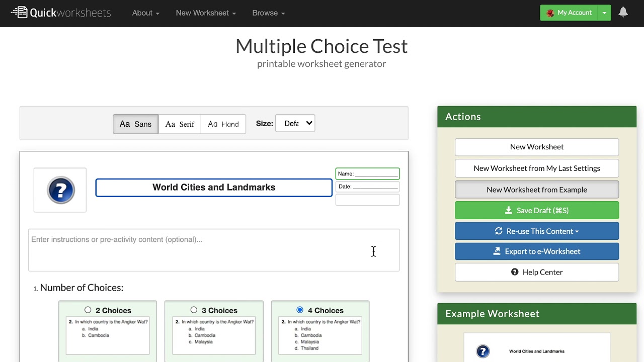This screenshot has height=362, width=644.
Task: Open the font Size dropdown
Action: [295, 123]
